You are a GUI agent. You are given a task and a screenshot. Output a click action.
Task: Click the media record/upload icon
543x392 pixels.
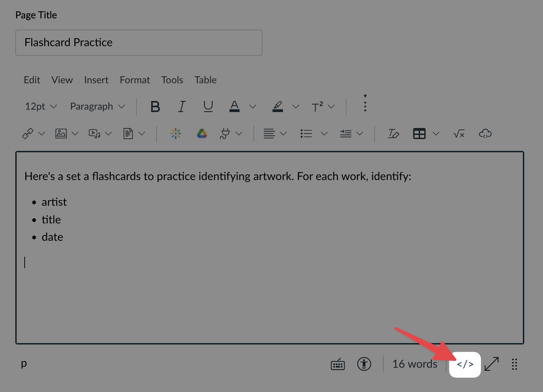[x=94, y=134]
